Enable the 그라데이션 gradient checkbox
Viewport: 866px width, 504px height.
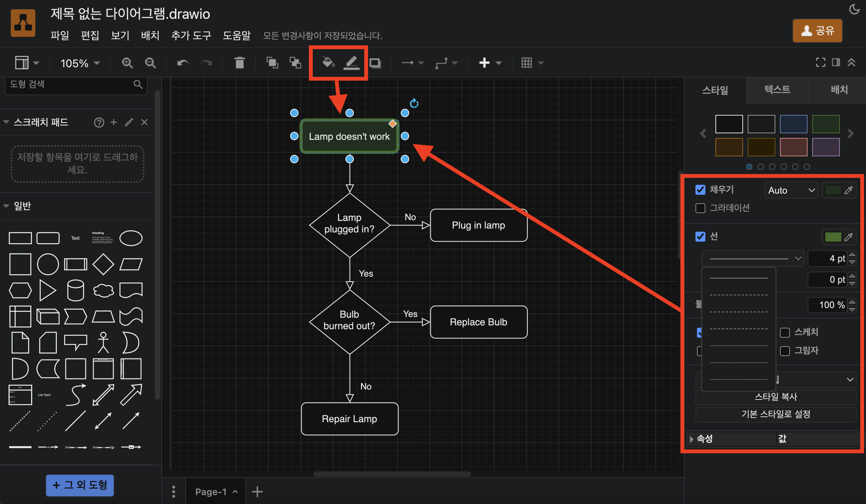click(x=700, y=208)
